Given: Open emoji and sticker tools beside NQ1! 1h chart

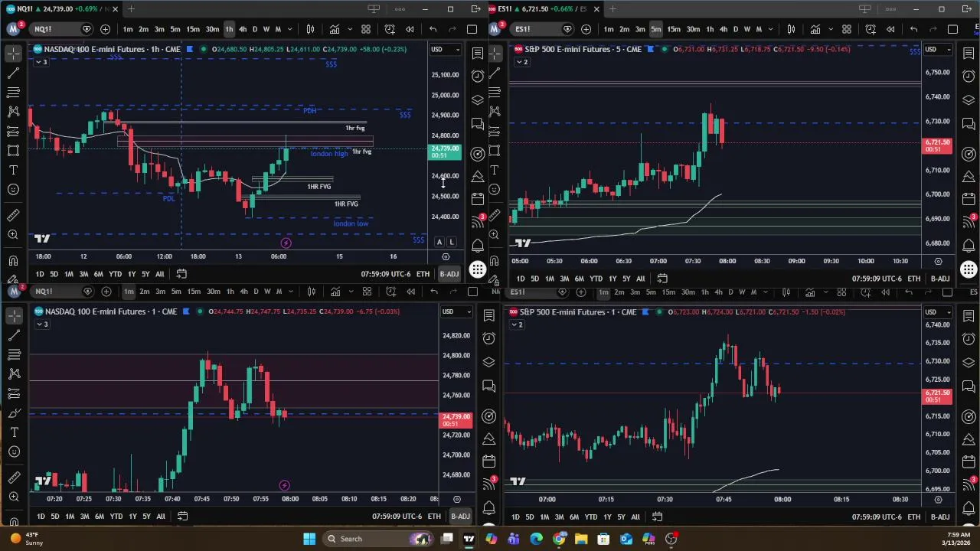Looking at the screenshot, I should tap(13, 190).
